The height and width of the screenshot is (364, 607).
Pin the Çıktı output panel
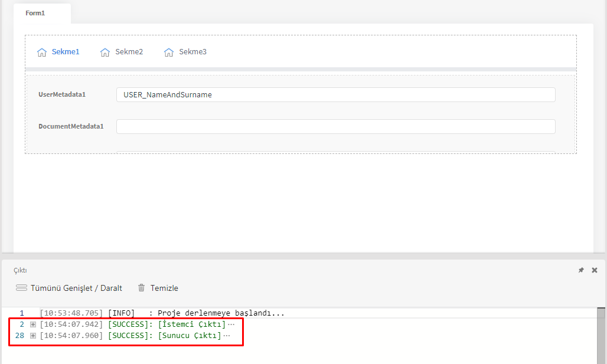pyautogui.click(x=581, y=270)
